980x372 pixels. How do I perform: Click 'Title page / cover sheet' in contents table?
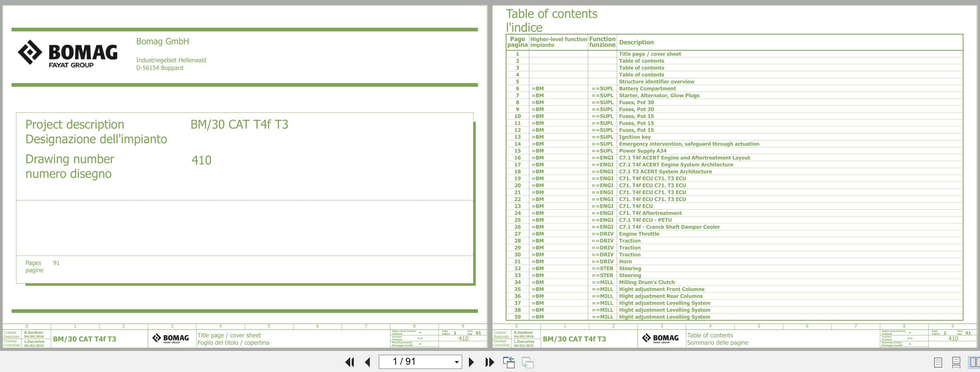[650, 54]
